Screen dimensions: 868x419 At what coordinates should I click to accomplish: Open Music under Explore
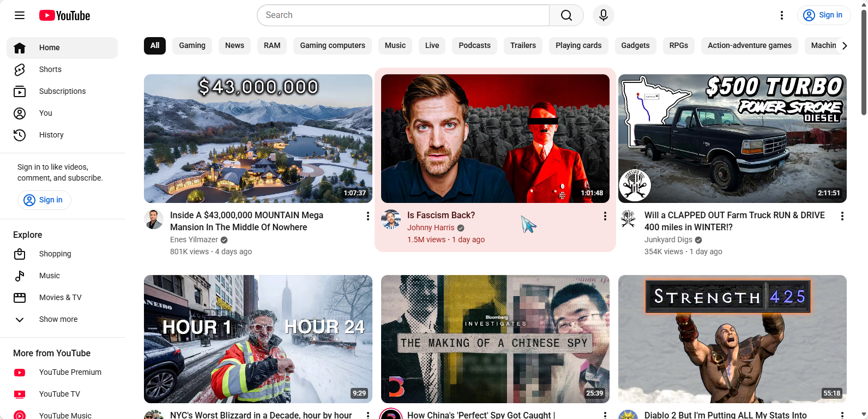(x=62, y=276)
